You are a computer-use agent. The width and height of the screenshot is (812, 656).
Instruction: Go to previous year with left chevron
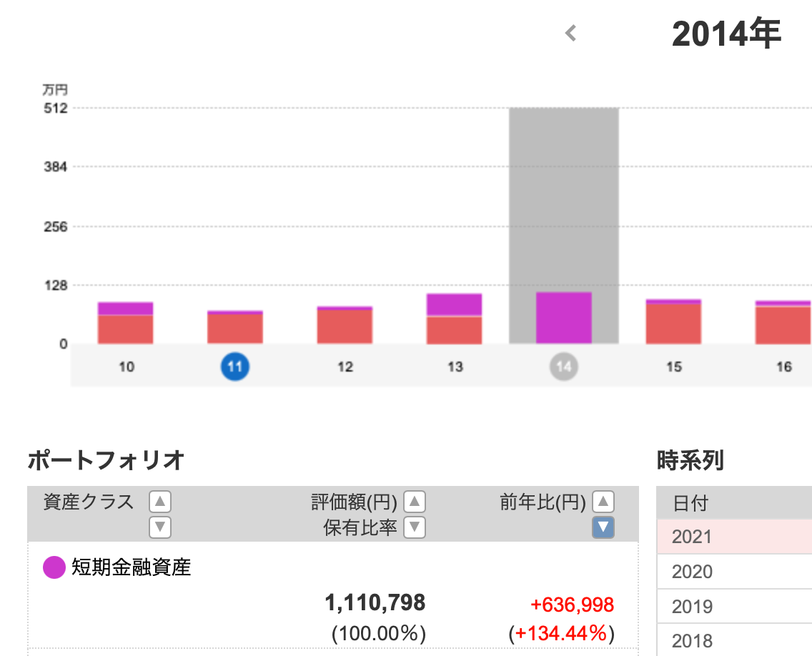point(570,33)
